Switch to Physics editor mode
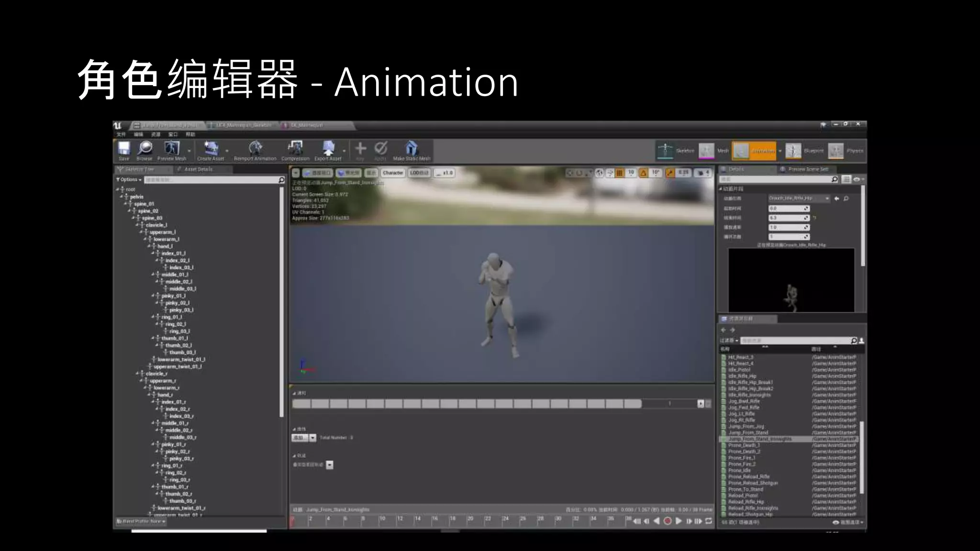Viewport: 980px width, 551px height. [x=846, y=151]
